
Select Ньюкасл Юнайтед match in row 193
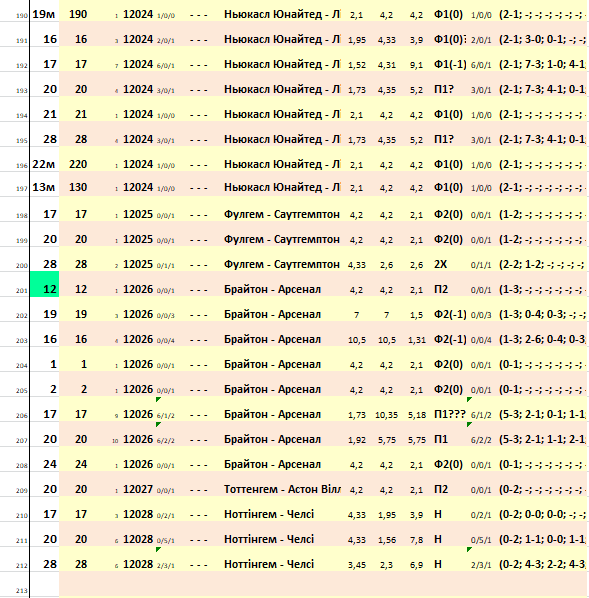[282, 89]
